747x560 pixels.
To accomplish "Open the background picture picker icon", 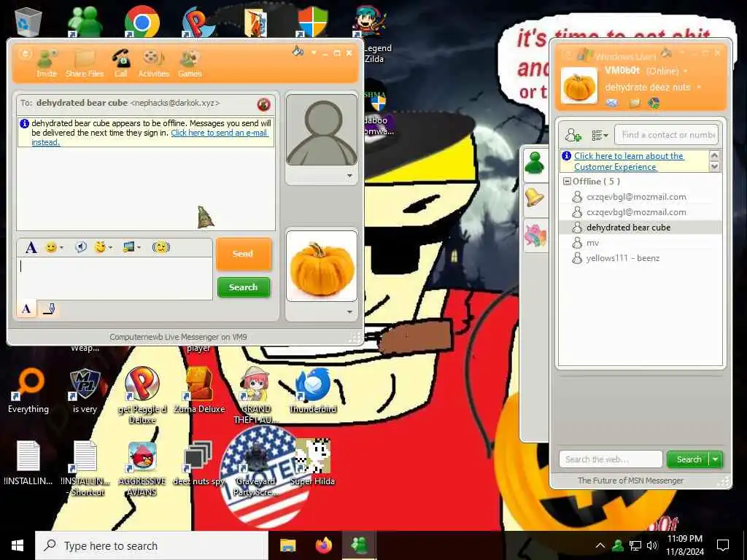I will point(131,247).
